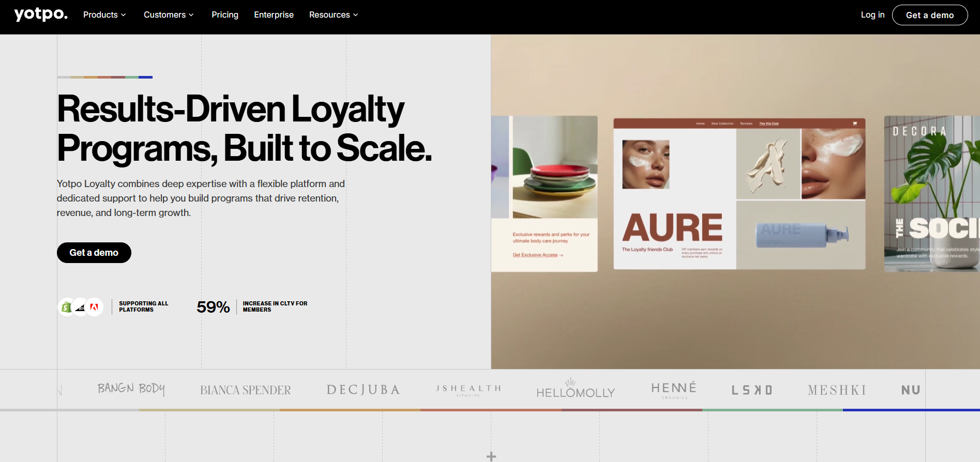Open the Products dropdown menu
The width and height of the screenshot is (980, 462).
click(x=104, y=15)
